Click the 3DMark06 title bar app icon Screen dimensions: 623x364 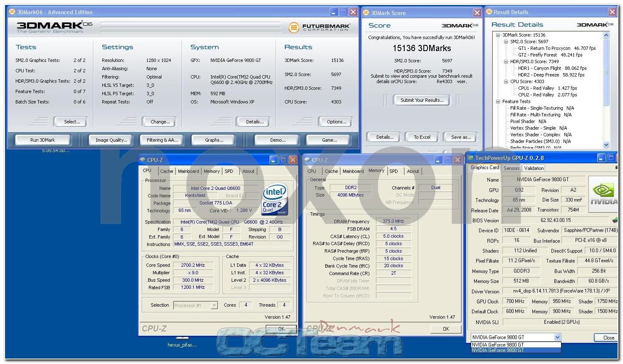point(12,12)
